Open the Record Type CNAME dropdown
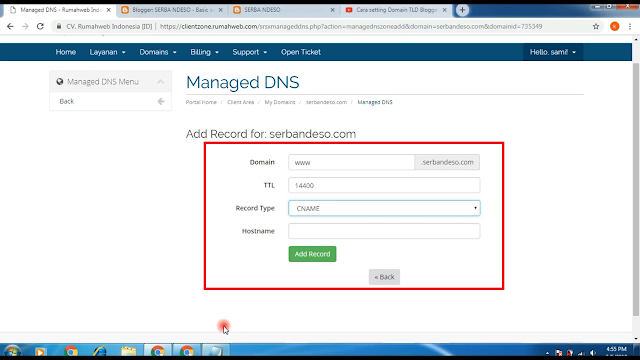Screen dimensions: 640x360 tap(384, 208)
